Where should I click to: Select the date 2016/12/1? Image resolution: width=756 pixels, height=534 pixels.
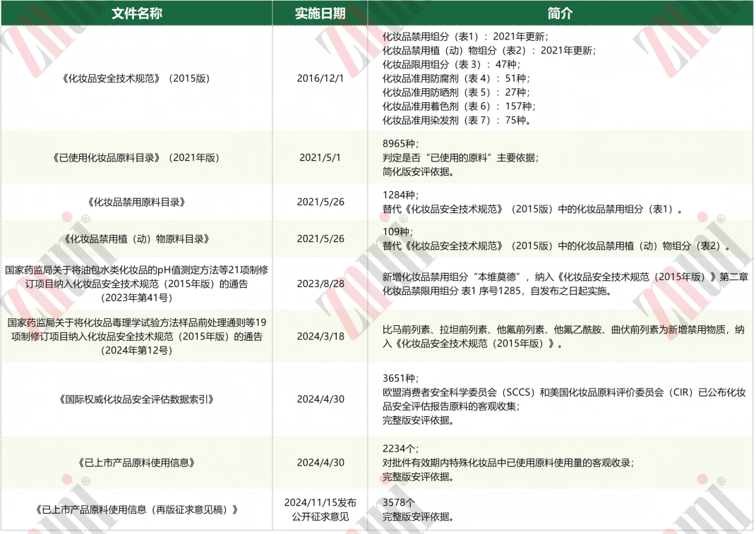click(320, 78)
